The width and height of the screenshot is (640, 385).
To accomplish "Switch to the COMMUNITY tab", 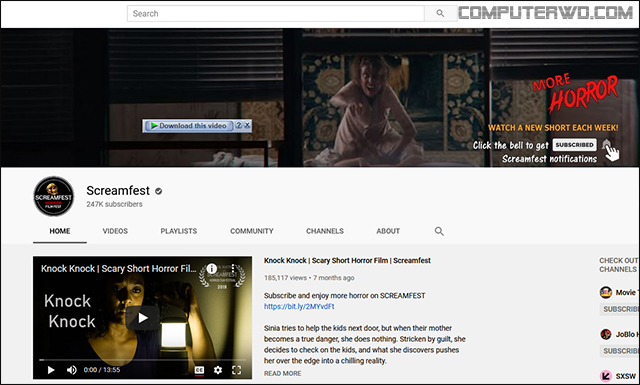I will (x=252, y=231).
